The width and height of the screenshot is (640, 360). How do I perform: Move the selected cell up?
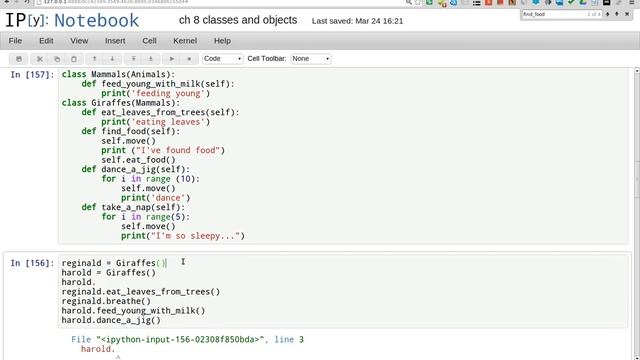[94, 59]
